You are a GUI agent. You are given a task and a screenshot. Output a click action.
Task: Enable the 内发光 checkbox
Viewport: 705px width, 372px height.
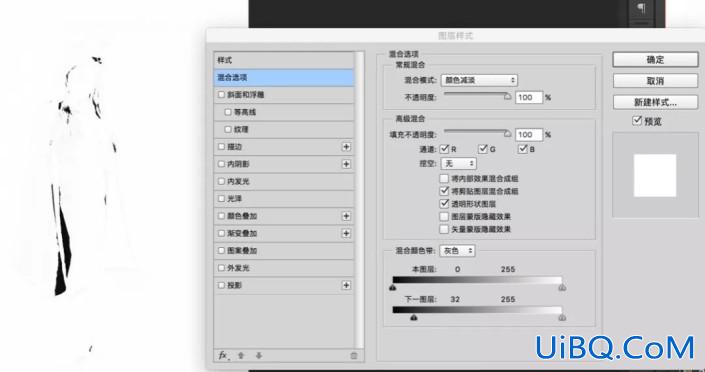[x=221, y=181]
